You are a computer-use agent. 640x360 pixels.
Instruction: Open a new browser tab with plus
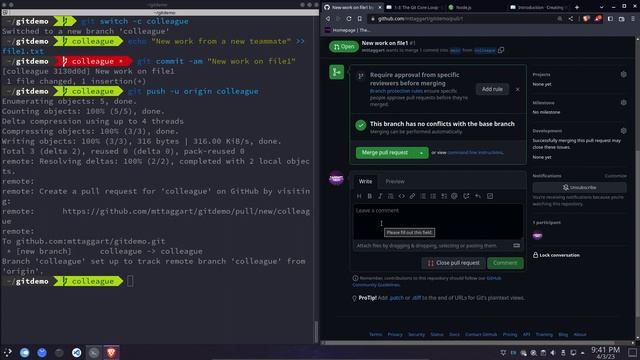click(577, 7)
